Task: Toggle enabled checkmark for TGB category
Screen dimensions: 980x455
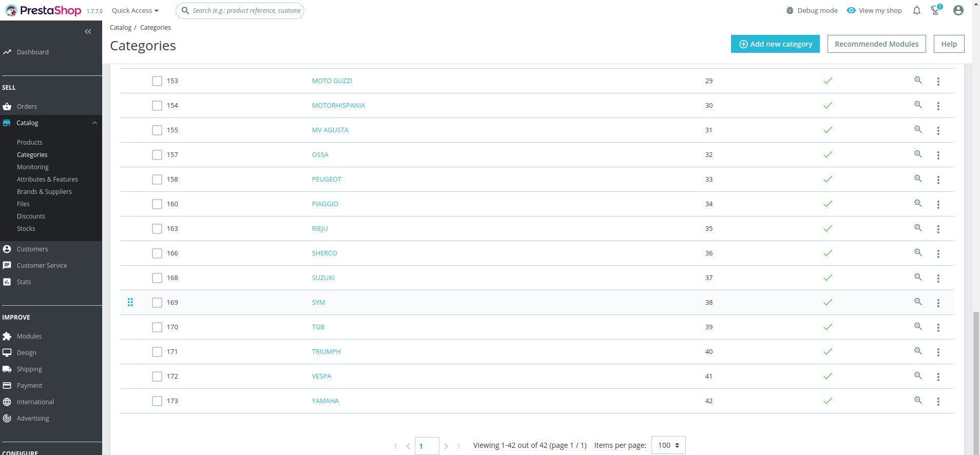Action: tap(828, 327)
